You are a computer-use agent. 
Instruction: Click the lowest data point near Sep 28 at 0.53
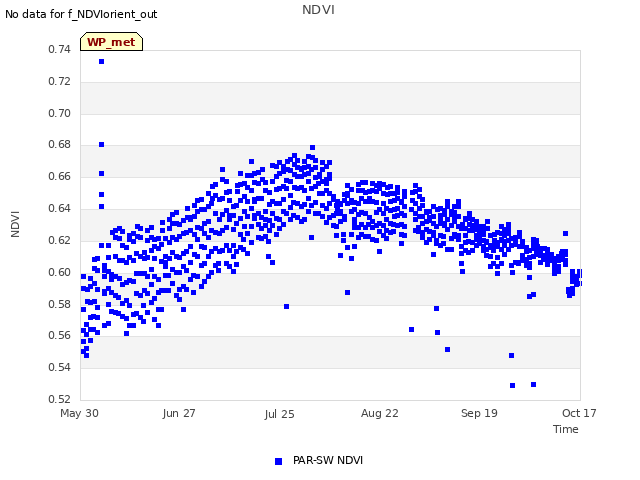(513, 385)
